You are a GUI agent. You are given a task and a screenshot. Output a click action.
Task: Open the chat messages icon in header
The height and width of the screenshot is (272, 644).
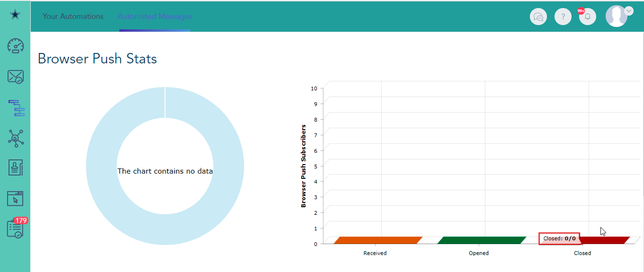[538, 17]
